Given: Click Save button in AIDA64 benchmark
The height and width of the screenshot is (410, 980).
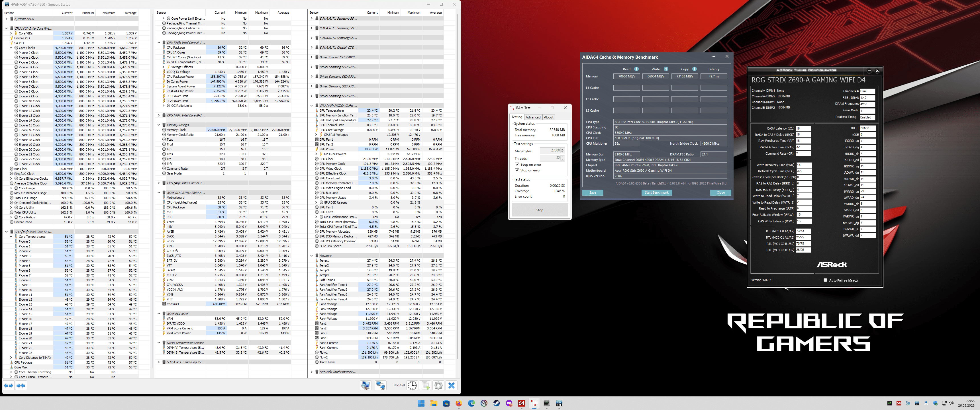Looking at the screenshot, I should [x=593, y=192].
